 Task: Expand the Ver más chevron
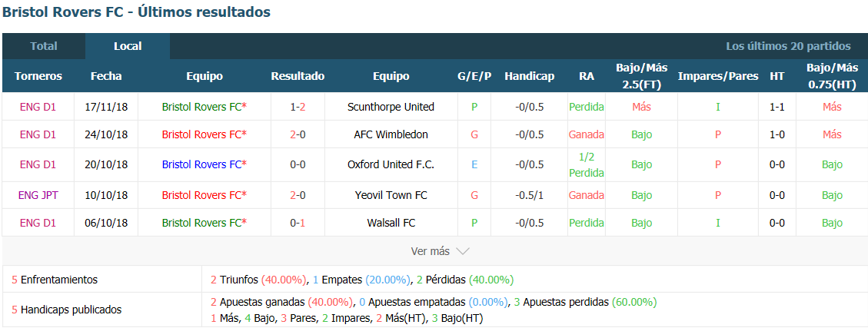(x=462, y=251)
